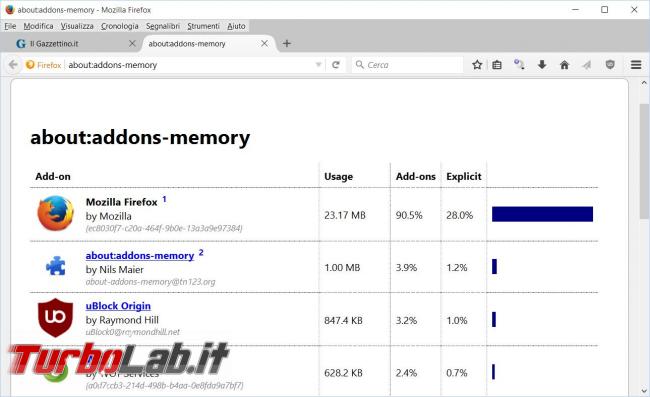Click the by Nils Maier author text

(114, 270)
